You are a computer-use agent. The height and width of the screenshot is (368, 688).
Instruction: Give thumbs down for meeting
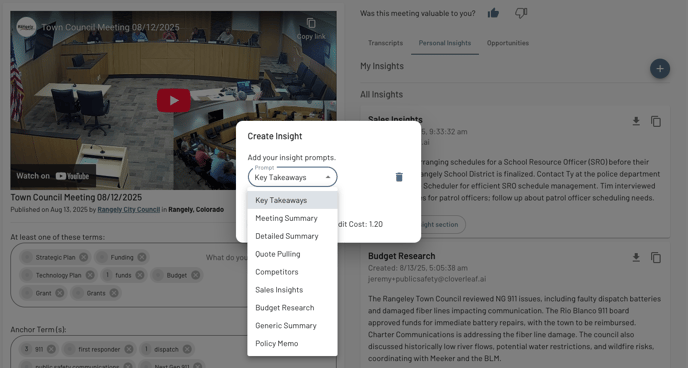[521, 13]
